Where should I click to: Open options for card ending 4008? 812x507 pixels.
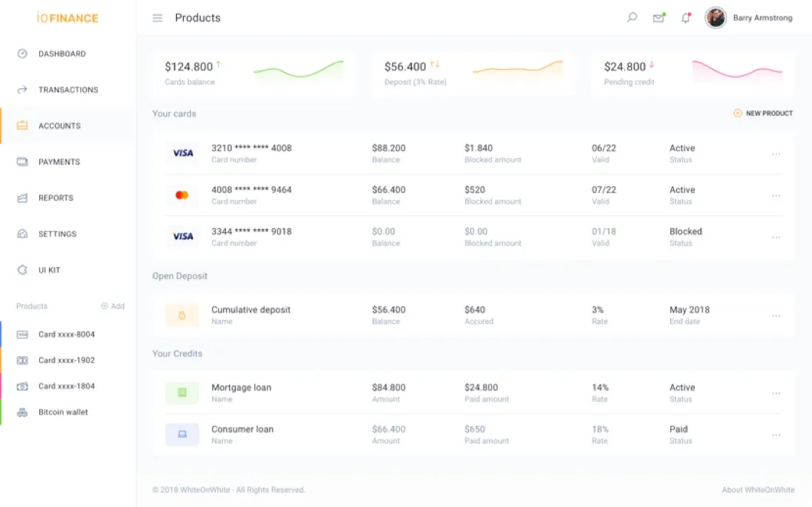point(776,154)
